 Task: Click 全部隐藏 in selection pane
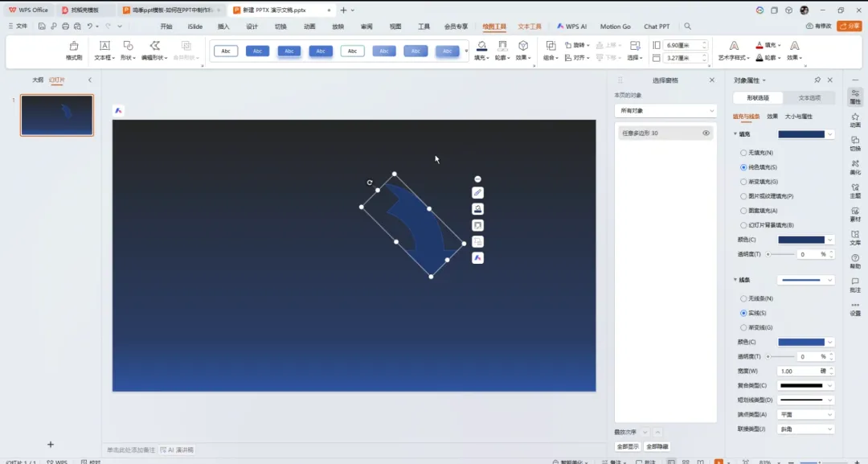pos(657,446)
